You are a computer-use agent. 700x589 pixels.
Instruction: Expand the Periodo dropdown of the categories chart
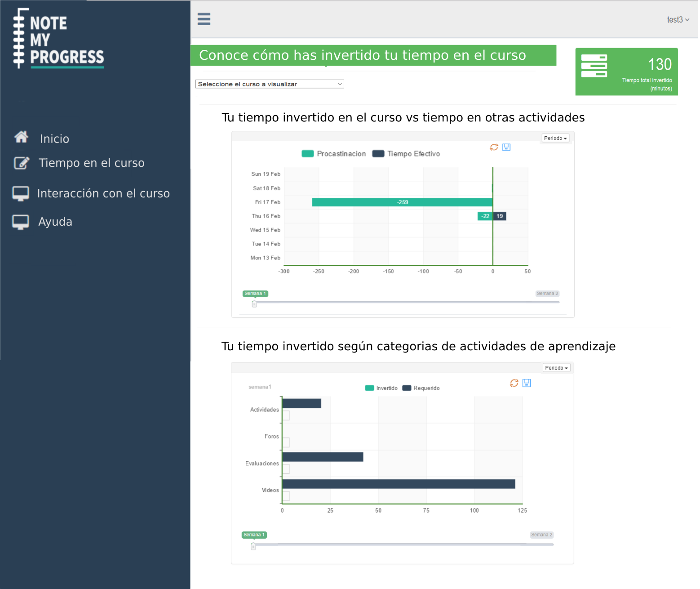click(x=556, y=368)
